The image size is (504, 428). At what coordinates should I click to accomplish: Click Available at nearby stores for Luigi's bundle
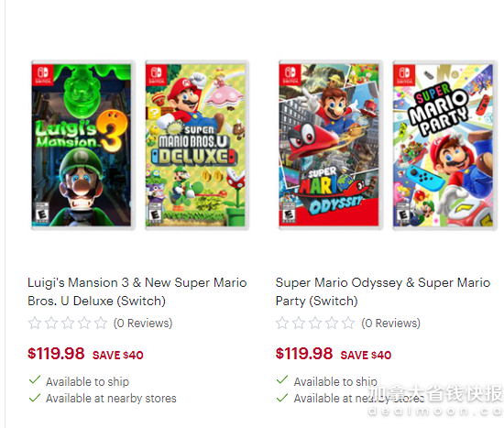pos(111,399)
